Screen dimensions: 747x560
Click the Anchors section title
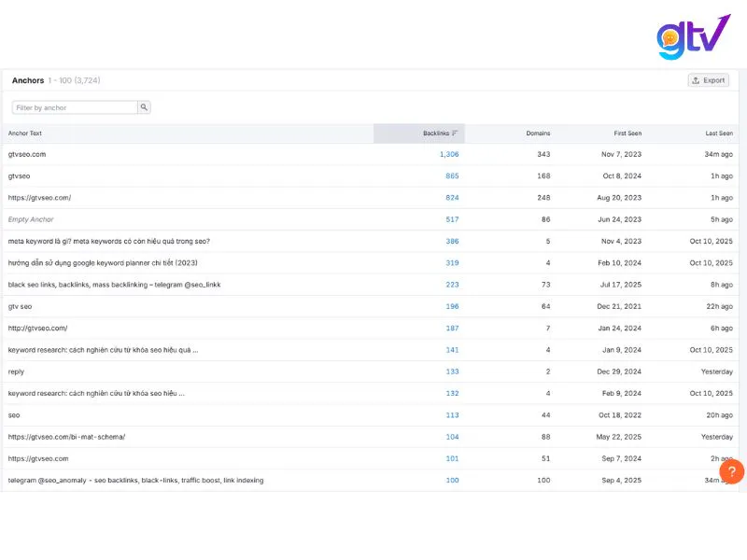[28, 80]
